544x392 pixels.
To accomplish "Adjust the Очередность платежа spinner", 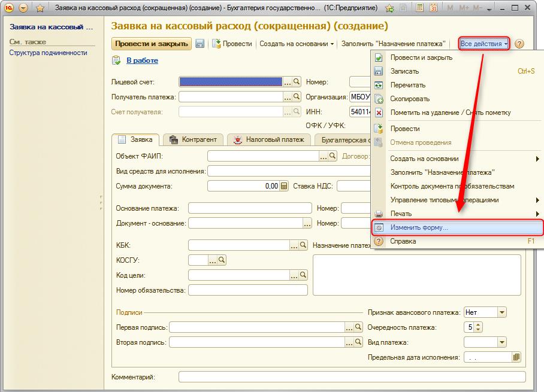I will [478, 327].
